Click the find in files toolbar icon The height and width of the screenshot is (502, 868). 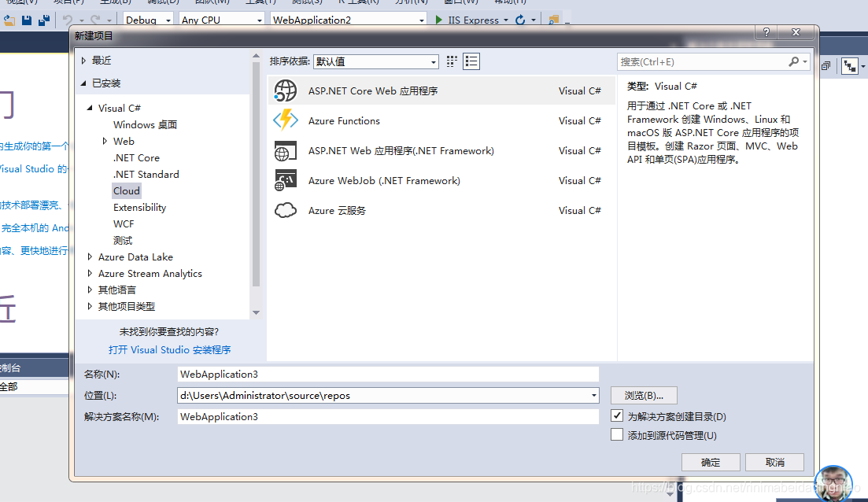pos(553,20)
